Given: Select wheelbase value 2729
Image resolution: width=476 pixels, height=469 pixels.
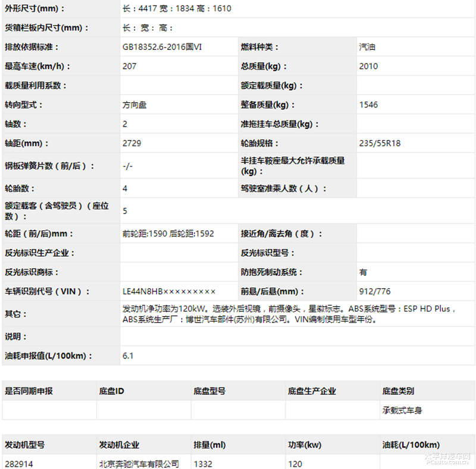Looking at the screenshot, I should click(131, 143).
